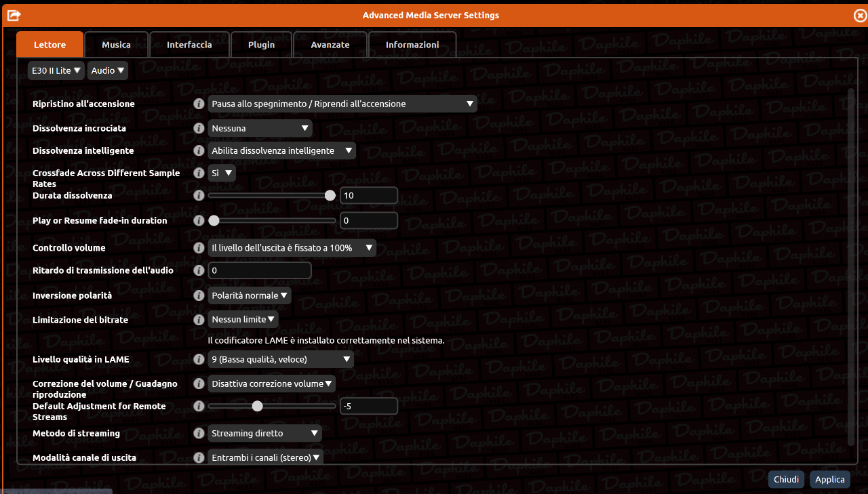Click the 'Inversione polarità' label
Screen dimensions: 868x494
(x=73, y=295)
